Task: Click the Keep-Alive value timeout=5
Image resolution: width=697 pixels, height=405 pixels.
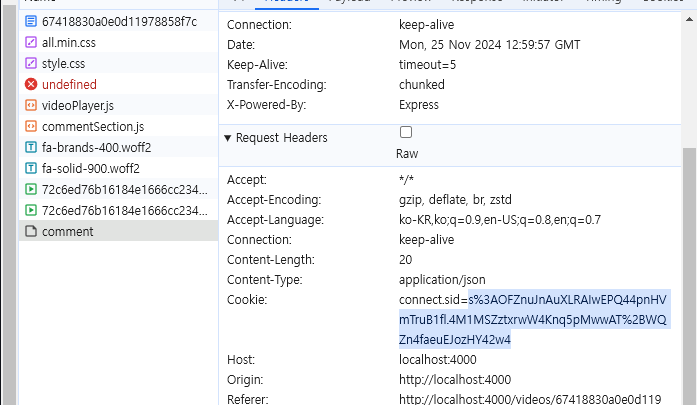Action: click(427, 65)
